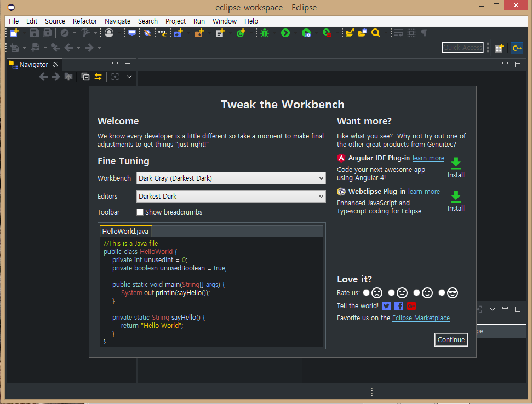Install the Angular IDE Plug-in
The width and height of the screenshot is (532, 404).
[x=456, y=168]
